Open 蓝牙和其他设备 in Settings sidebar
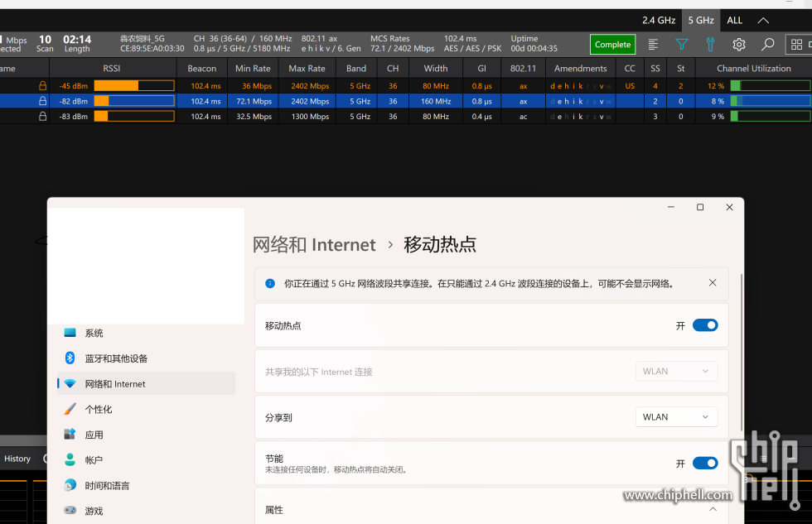Screen dimensions: 812x524 click(146, 358)
